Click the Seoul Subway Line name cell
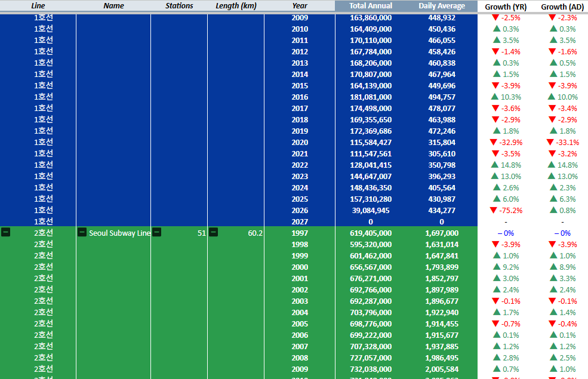Viewport: 588px width, 379px height. 119,233
